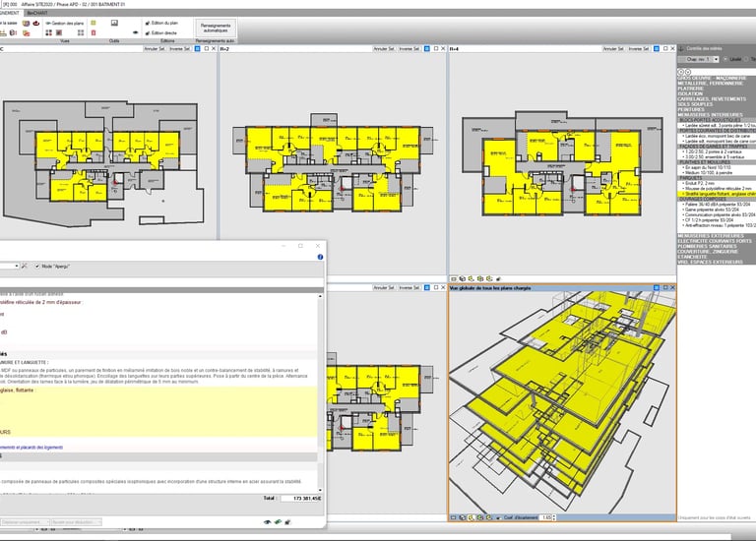Click the eye icon at dialog bottom

pos(267,521)
